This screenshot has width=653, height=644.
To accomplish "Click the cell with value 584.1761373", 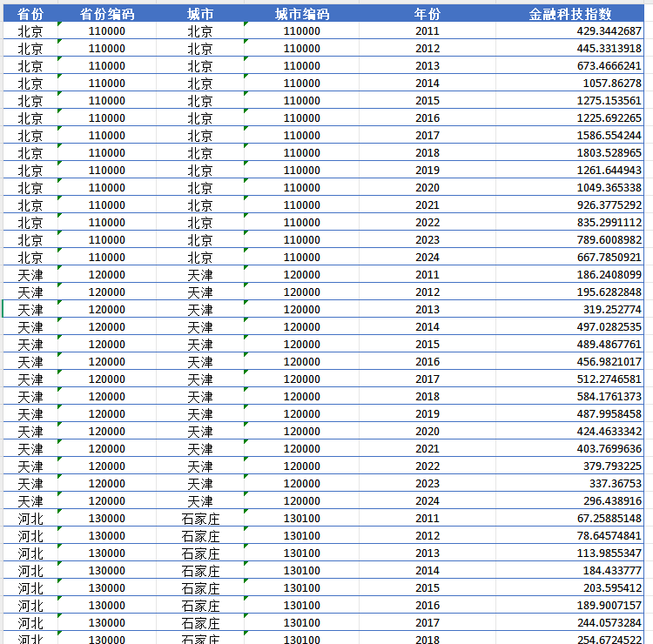I will [569, 396].
